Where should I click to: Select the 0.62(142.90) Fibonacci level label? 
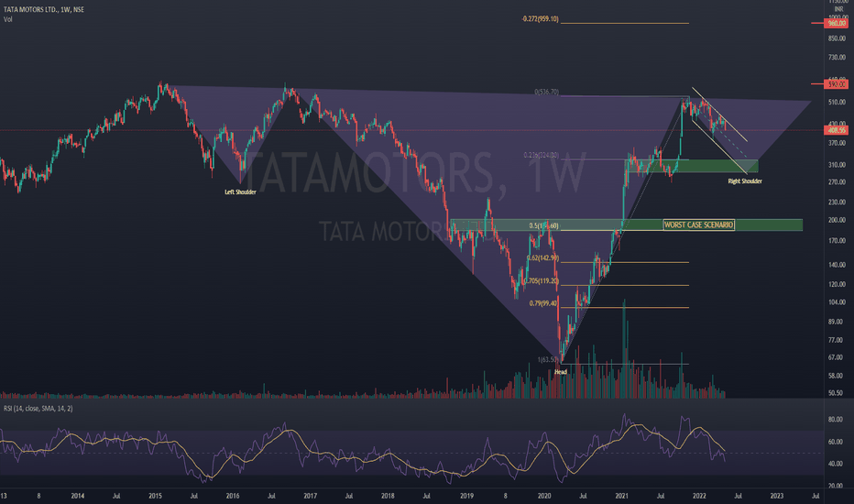(542, 258)
